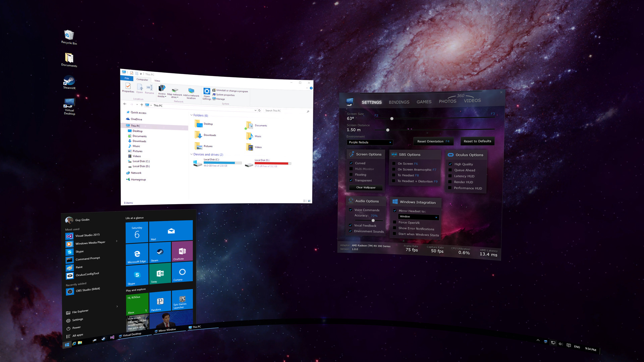Screen dimensions: 644x362
Task: Click the Steam tile in the Start menu
Action: [x=160, y=252]
